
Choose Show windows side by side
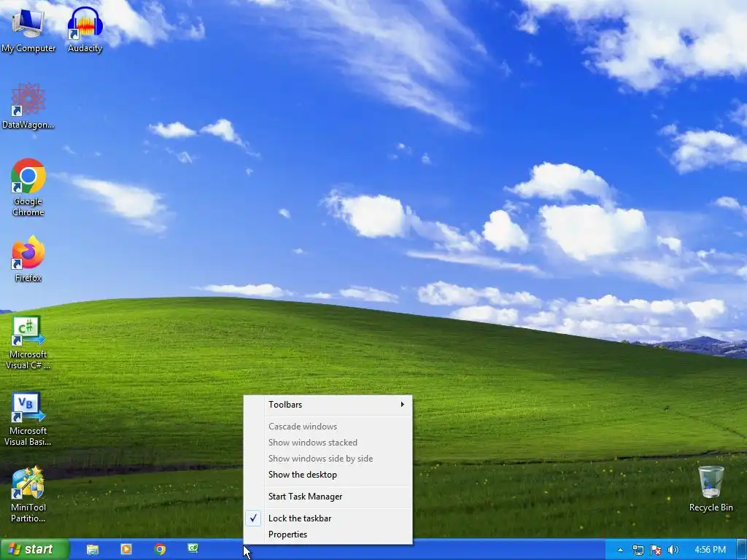click(328, 459)
